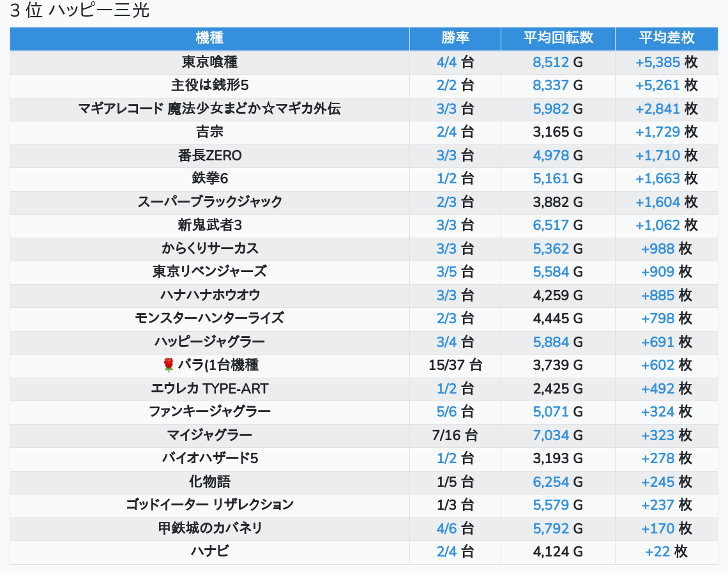
Task: Click the 2/4 win rate for 吉宗
Action: click(x=446, y=132)
